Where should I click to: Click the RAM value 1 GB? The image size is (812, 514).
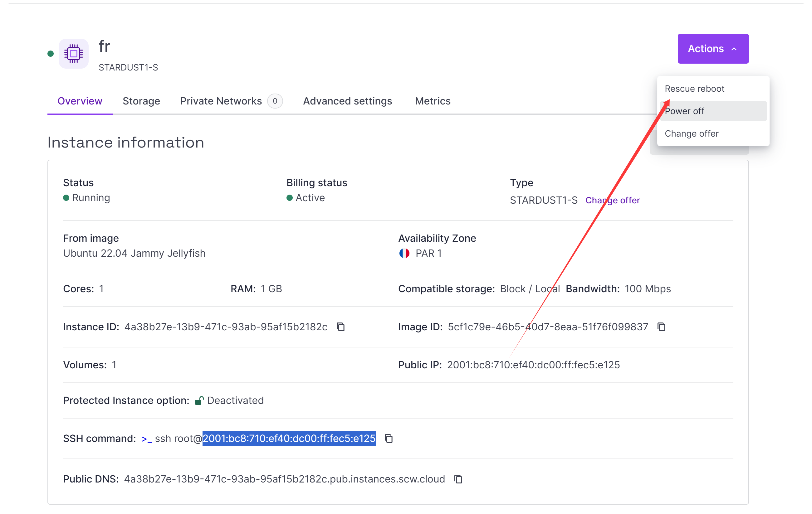[271, 289]
